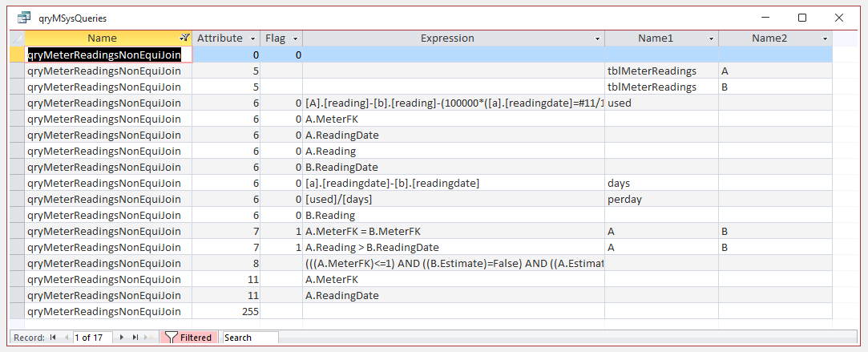868x352 pixels.
Task: Click the current record number box
Action: (92, 337)
